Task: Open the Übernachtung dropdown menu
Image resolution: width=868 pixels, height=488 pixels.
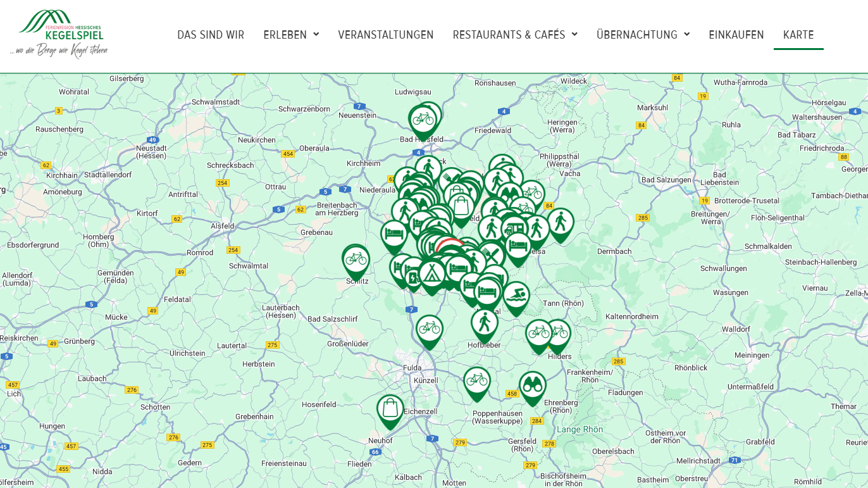Action: coord(643,35)
